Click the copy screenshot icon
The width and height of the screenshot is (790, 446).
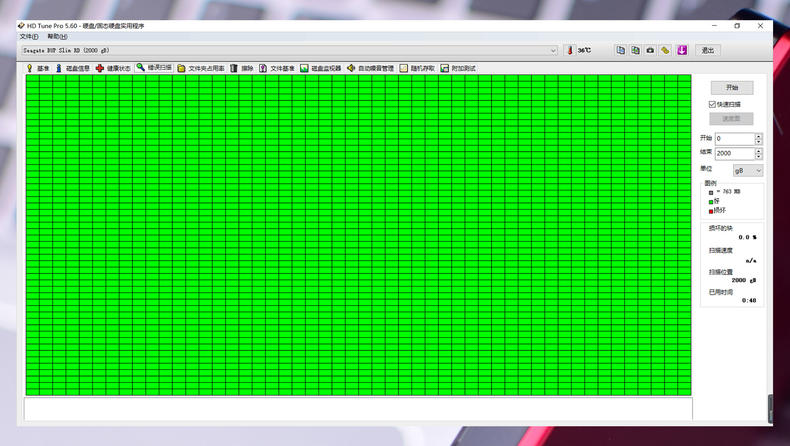point(635,50)
